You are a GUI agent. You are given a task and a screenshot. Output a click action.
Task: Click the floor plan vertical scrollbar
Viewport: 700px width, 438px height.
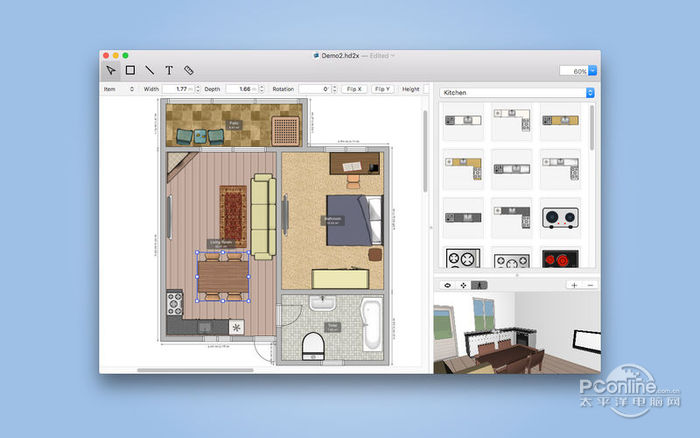point(425,151)
